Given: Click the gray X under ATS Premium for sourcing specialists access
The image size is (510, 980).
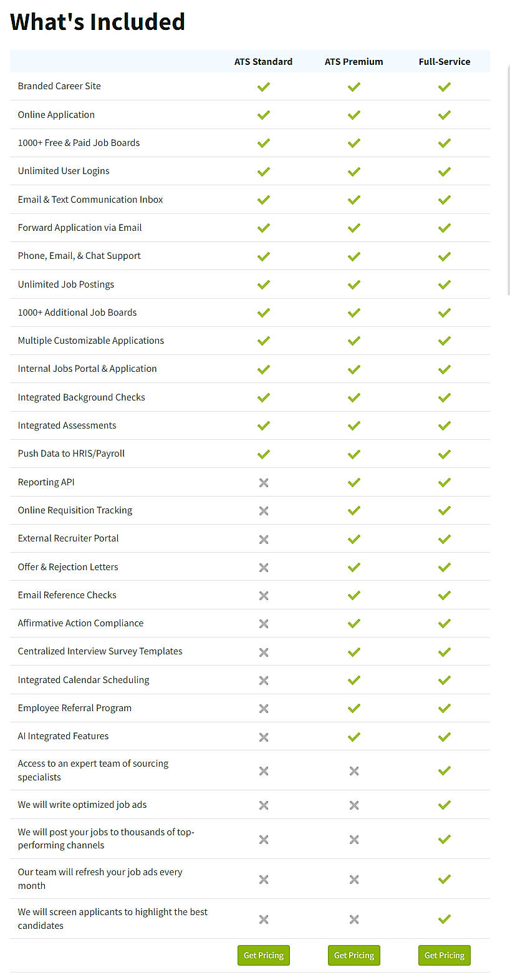Looking at the screenshot, I should (354, 770).
